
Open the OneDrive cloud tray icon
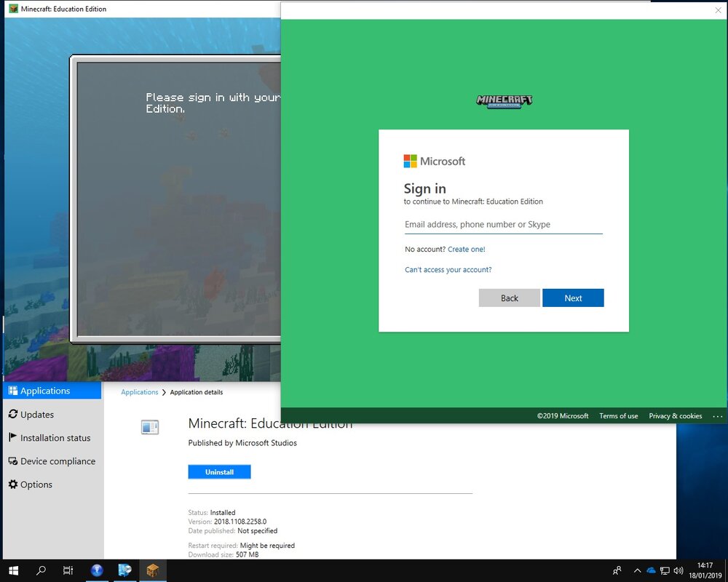click(x=651, y=570)
